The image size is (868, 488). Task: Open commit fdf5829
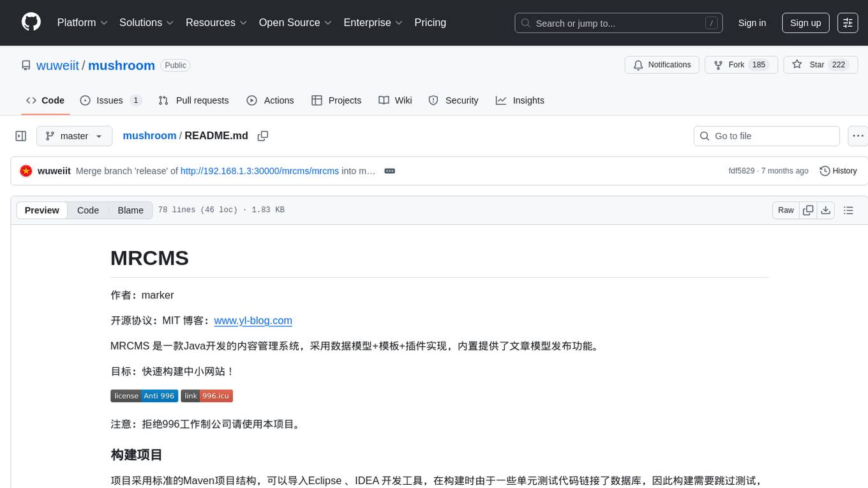(742, 171)
